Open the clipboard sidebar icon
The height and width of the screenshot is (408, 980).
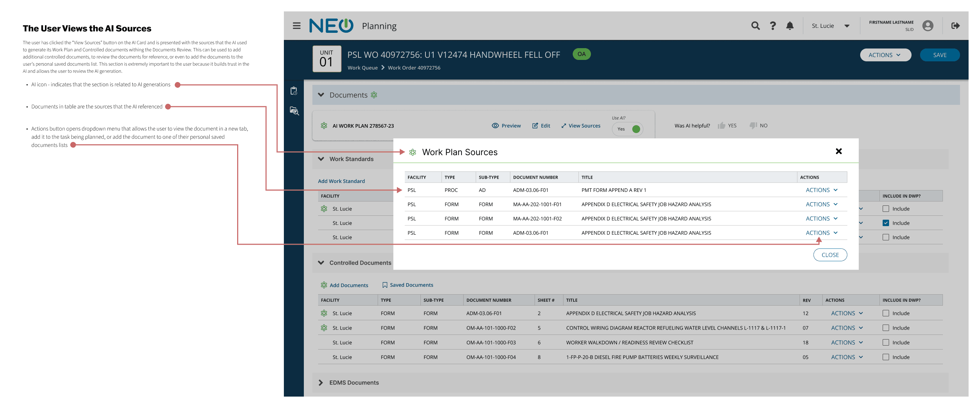(x=294, y=91)
